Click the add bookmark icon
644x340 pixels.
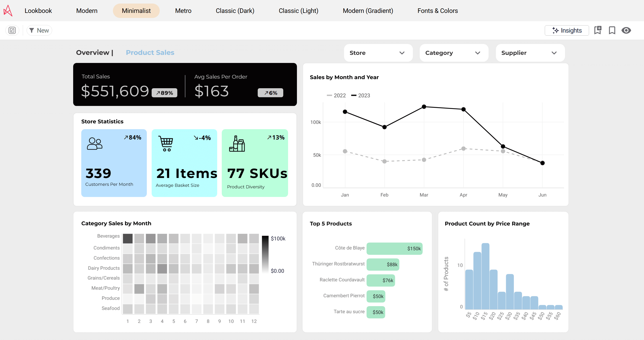(598, 30)
